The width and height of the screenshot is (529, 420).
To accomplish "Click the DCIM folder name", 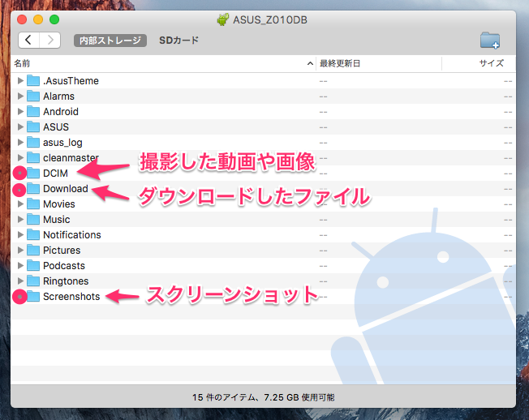I will point(55,174).
